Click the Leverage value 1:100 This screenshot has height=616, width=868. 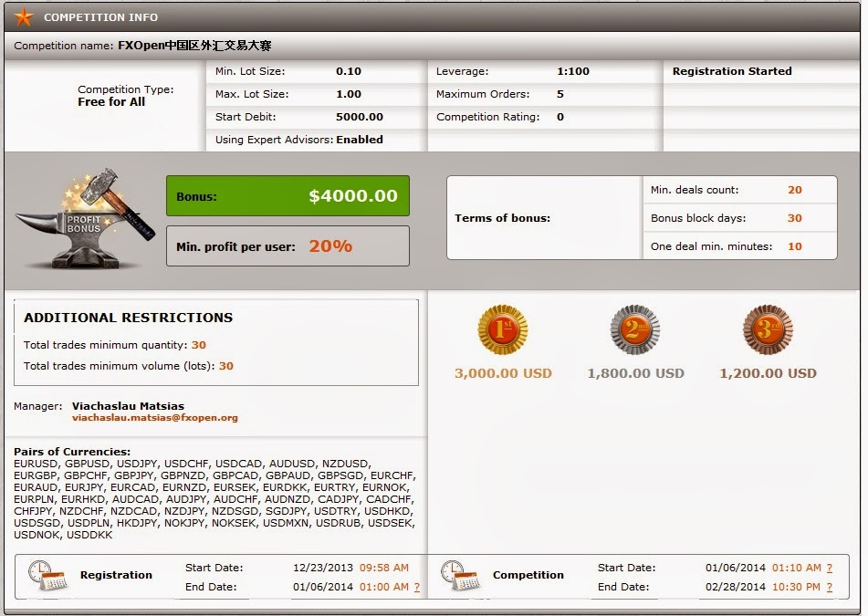573,71
